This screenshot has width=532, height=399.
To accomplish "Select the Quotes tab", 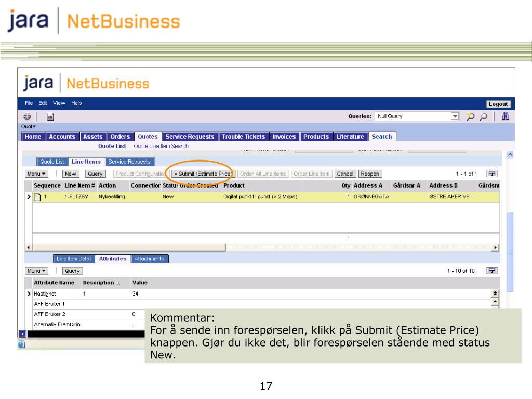I will [148, 137].
